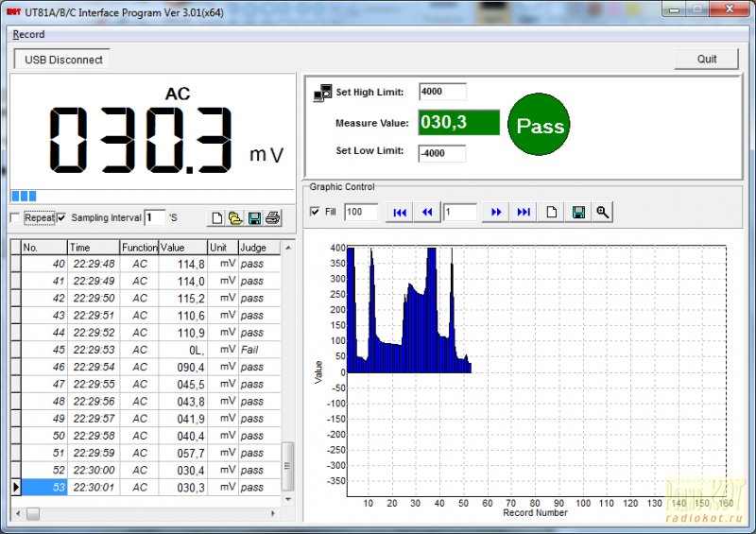Clear graph with the blank page icon

[x=552, y=213]
